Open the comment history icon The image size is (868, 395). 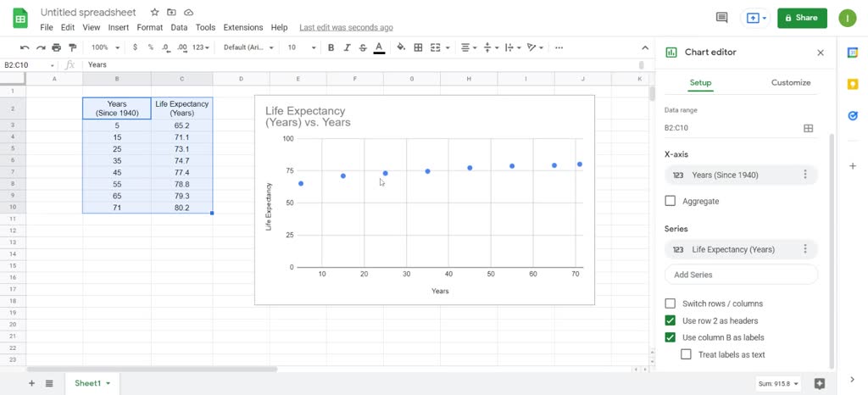click(721, 17)
